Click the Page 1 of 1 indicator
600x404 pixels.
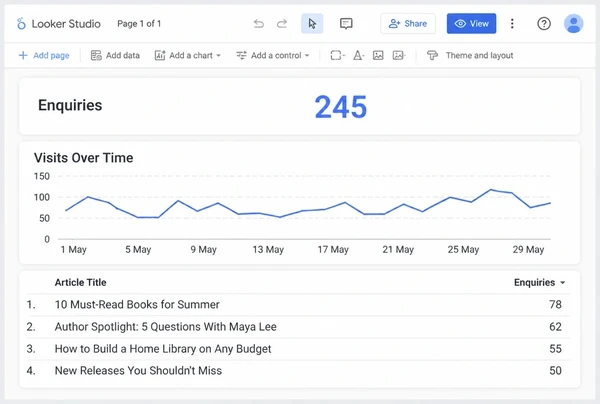139,24
